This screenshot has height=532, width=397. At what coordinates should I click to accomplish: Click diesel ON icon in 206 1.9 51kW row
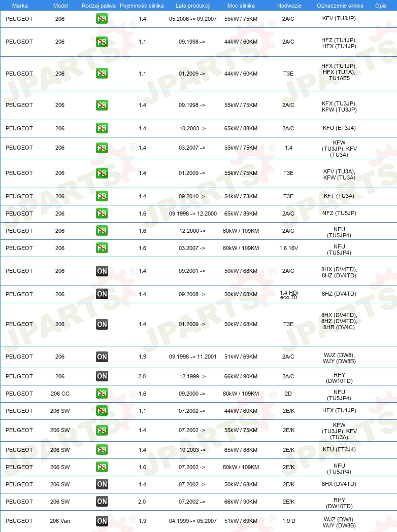tap(102, 357)
